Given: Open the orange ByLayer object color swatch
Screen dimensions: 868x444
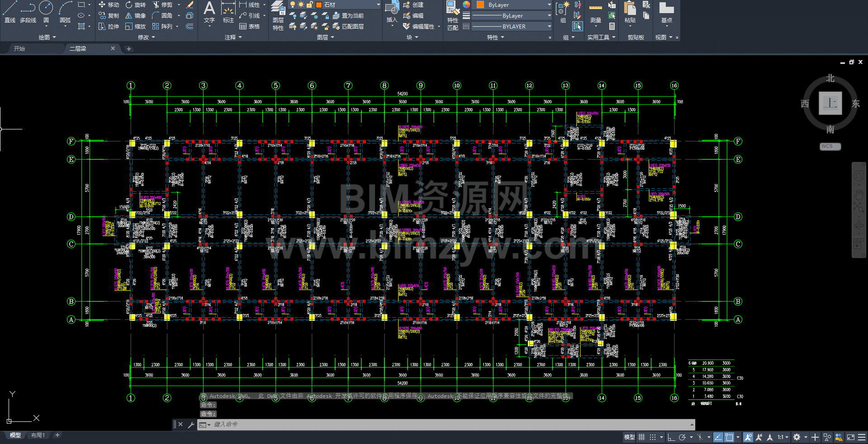Looking at the screenshot, I should 480,5.
